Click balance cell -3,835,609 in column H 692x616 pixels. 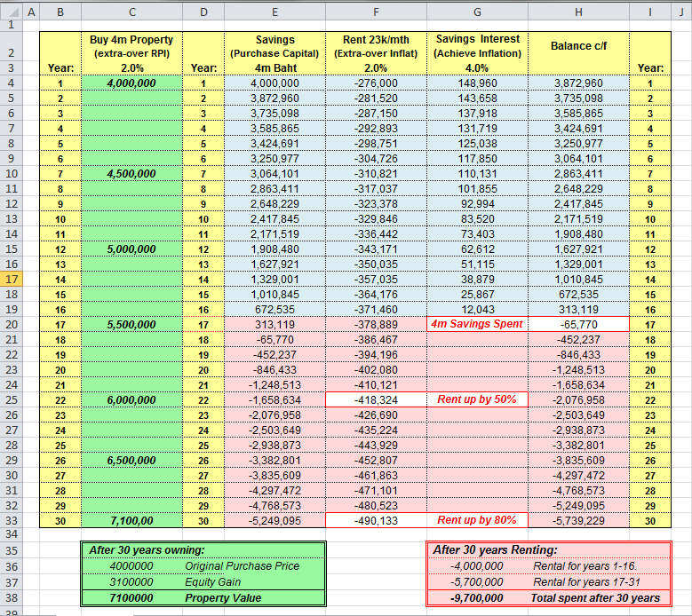[578, 461]
